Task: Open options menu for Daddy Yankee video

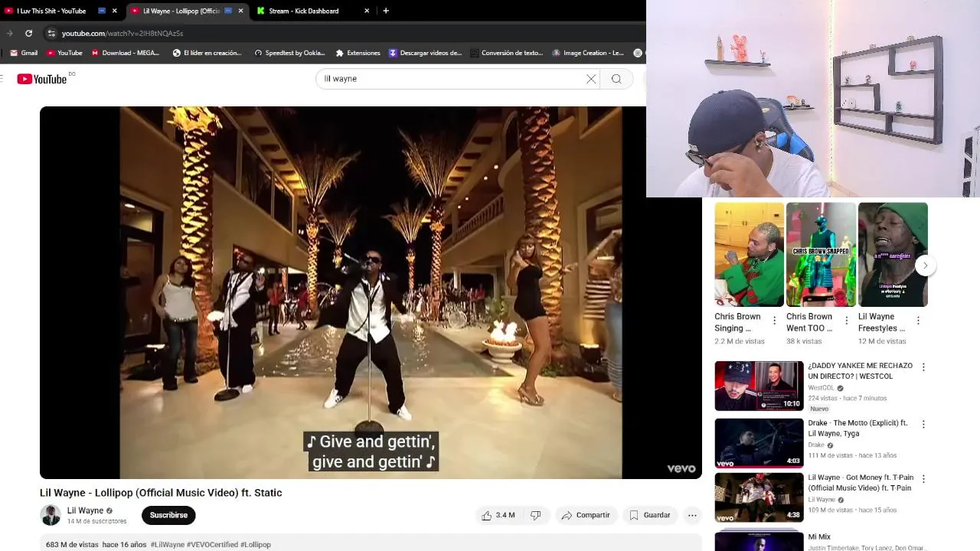Action: point(923,367)
